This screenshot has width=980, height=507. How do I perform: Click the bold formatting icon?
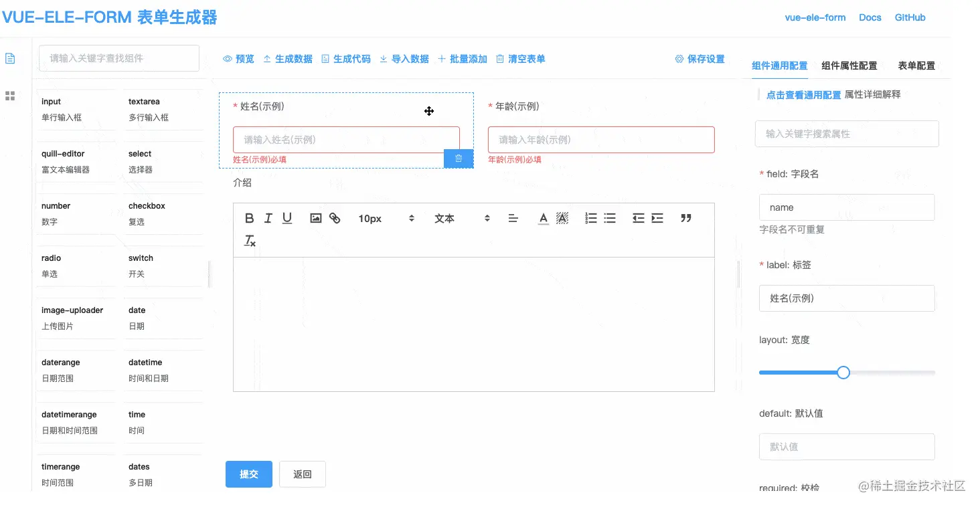pos(249,218)
